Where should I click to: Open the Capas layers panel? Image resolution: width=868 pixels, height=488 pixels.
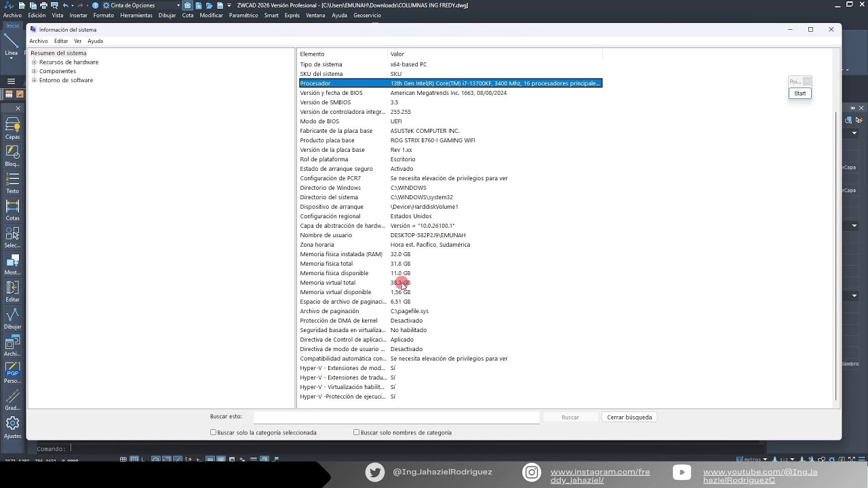click(12, 128)
